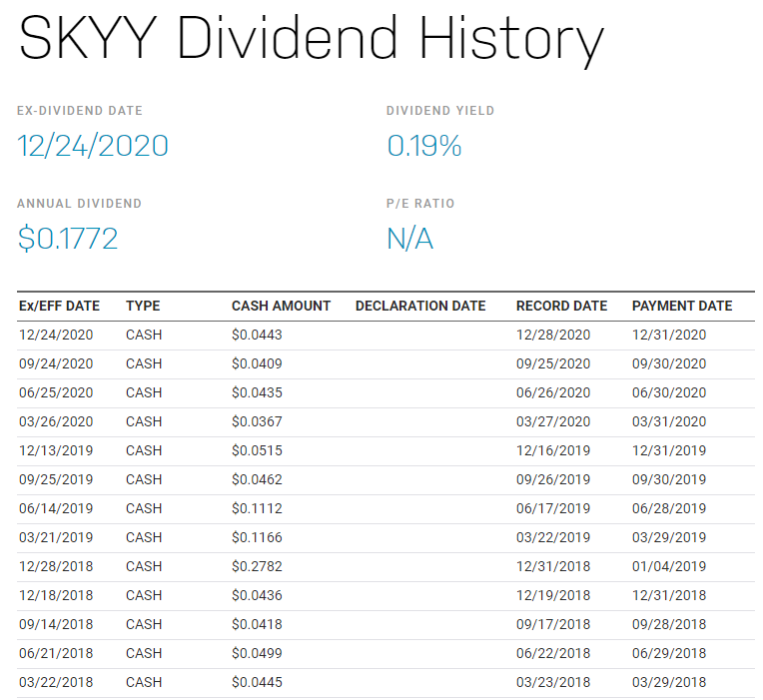Select ex date 03/26/2020

56,421
